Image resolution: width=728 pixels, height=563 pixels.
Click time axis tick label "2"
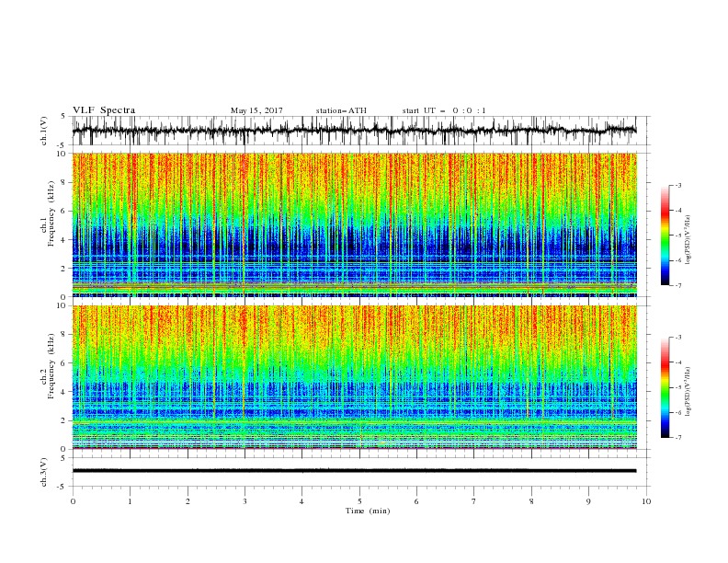point(188,501)
